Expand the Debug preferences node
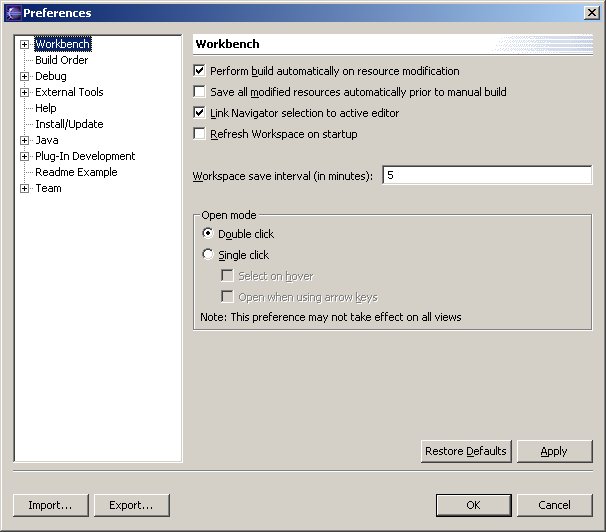This screenshot has width=606, height=532. point(24,77)
